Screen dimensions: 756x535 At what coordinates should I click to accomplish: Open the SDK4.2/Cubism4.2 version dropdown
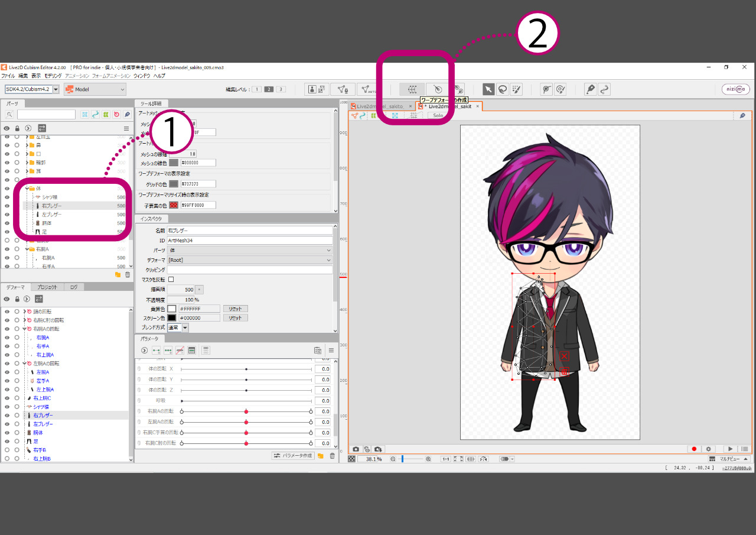32,89
